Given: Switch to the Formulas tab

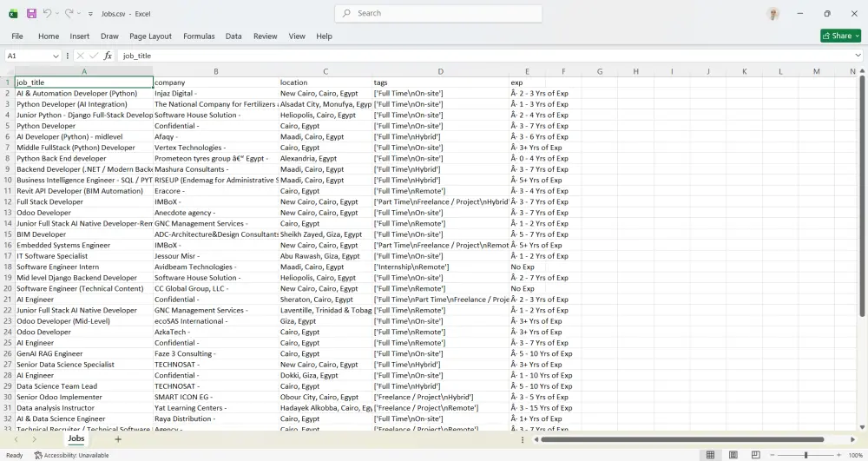Looking at the screenshot, I should click(x=199, y=36).
